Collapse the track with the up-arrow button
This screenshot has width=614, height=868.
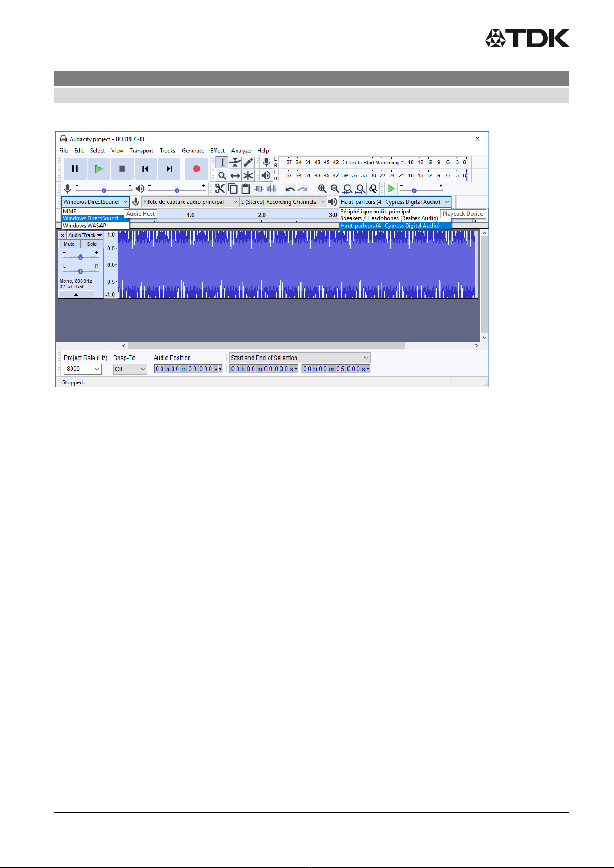76,295
